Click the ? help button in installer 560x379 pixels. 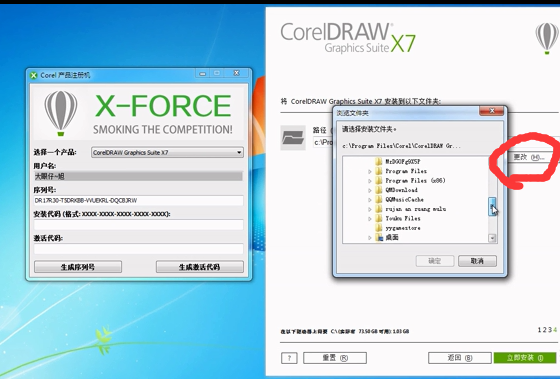[289, 358]
